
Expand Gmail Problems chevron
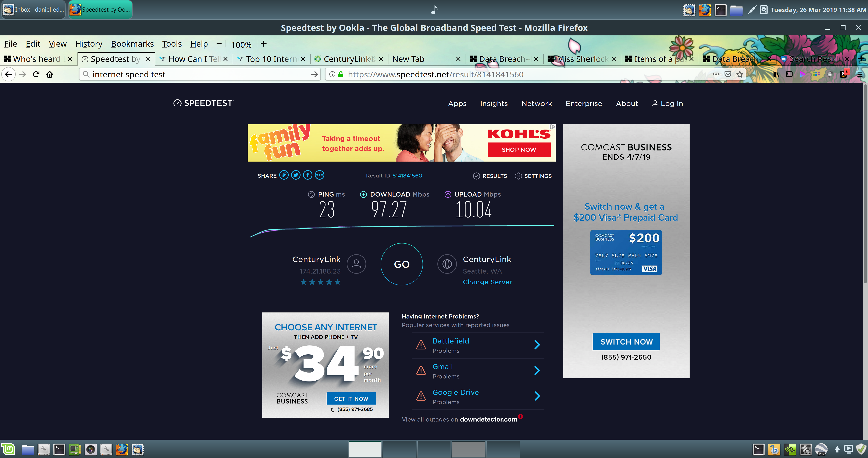tap(537, 370)
